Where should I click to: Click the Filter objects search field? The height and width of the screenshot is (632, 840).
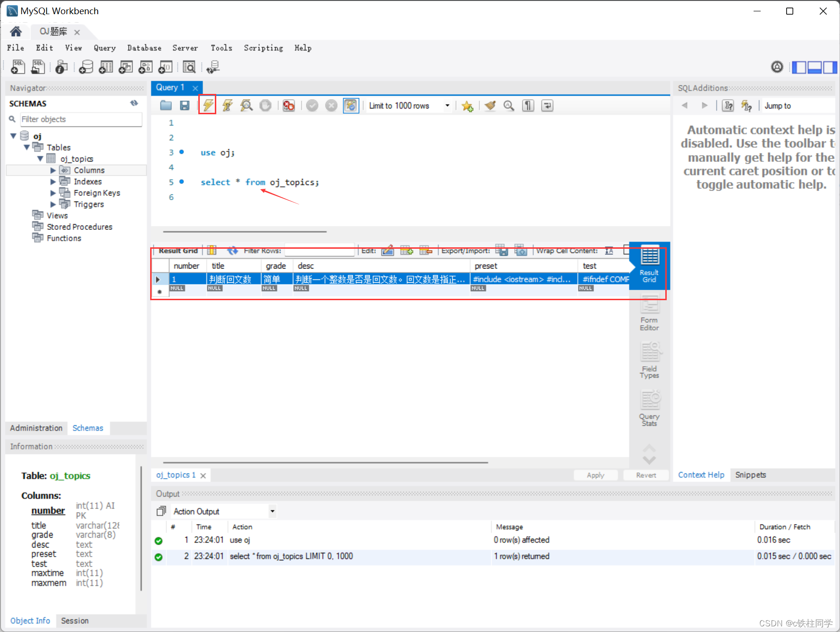(x=81, y=119)
